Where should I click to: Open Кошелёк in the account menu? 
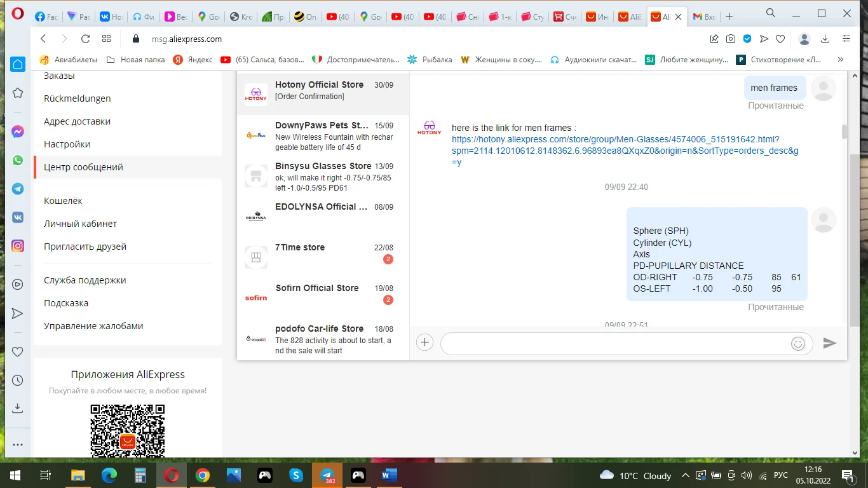[x=63, y=201]
